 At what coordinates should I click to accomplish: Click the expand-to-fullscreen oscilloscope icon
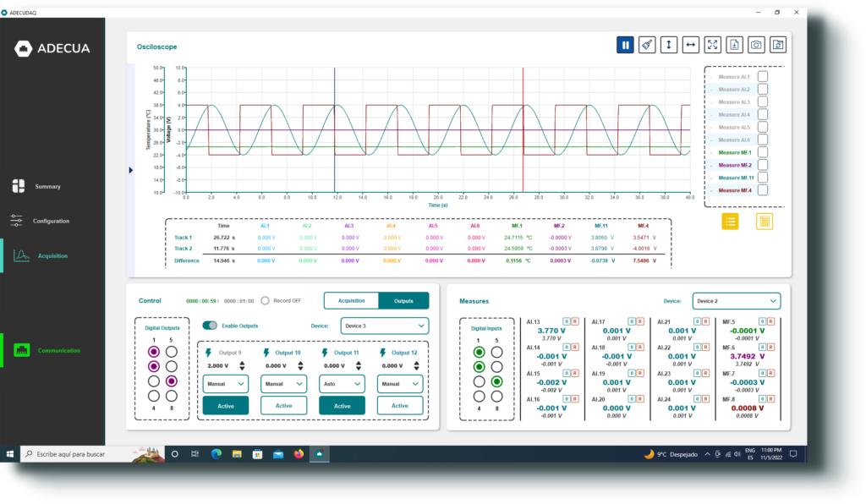(x=712, y=45)
